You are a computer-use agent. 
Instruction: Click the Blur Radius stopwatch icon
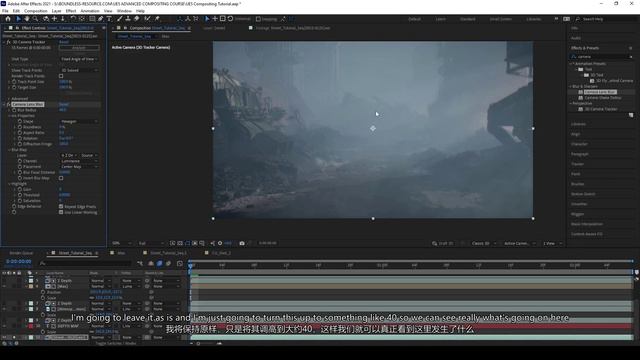(x=14, y=110)
